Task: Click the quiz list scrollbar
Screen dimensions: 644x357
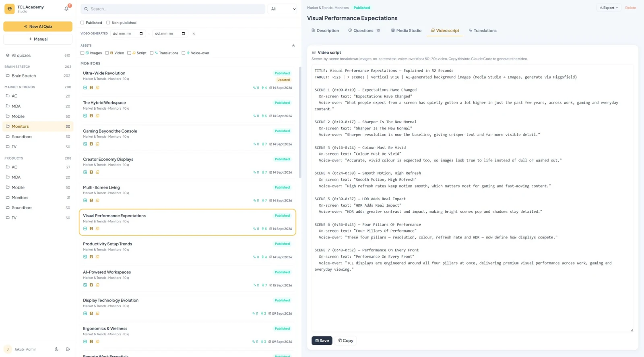Action: (x=300, y=122)
